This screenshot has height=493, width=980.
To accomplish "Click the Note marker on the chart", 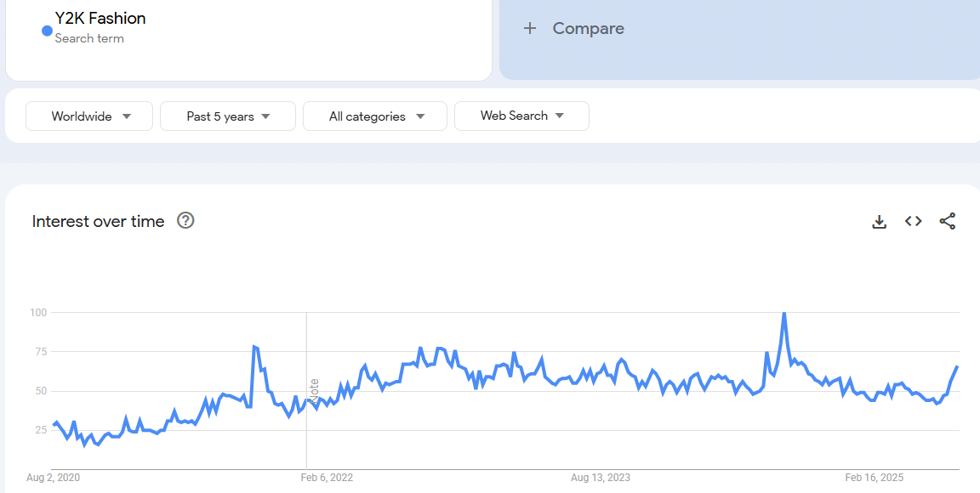I will 314,390.
